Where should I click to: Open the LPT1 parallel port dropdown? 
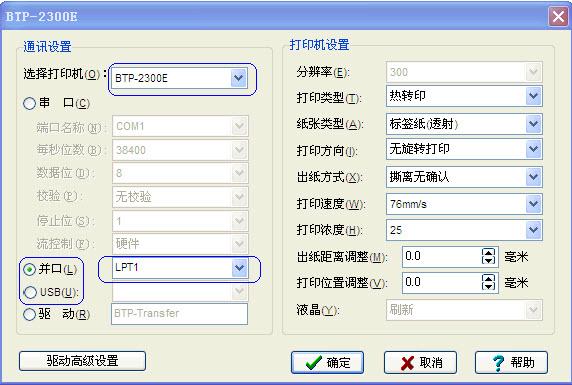[x=239, y=268]
